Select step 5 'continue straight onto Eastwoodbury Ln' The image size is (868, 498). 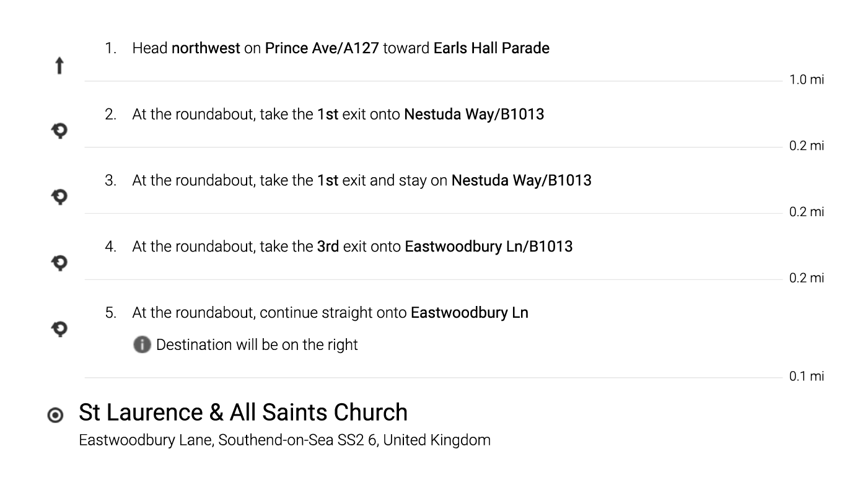330,313
